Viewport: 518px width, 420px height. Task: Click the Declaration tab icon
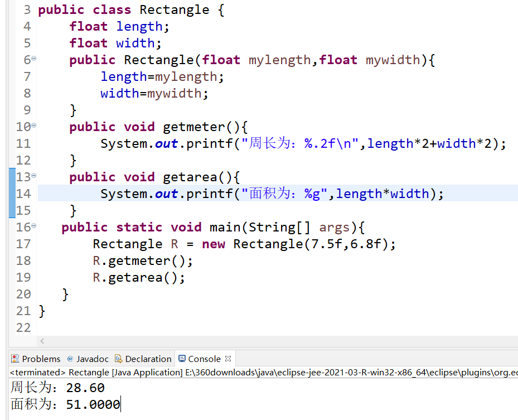(118, 359)
